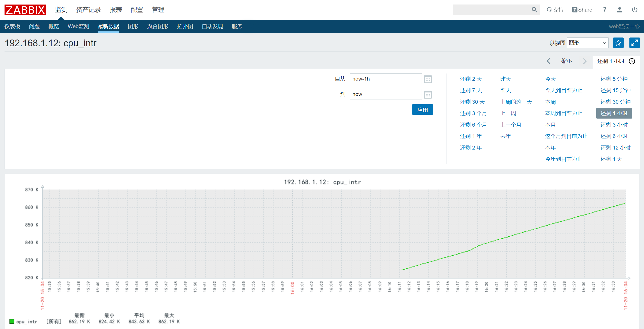Go to 概览 submenu
The image size is (644, 329).
tap(54, 26)
